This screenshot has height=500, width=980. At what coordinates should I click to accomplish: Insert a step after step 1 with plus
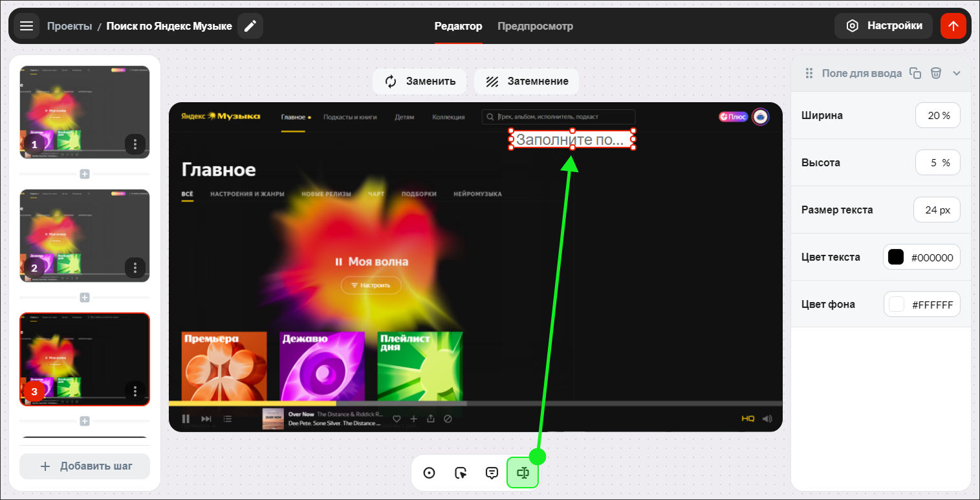click(x=85, y=174)
